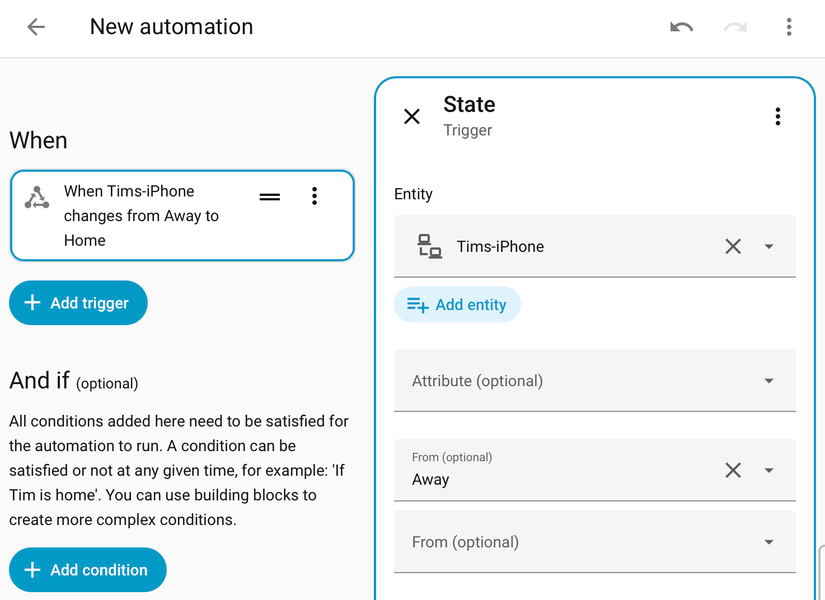The height and width of the screenshot is (600, 825).
Task: Click the Add trigger button
Action: tap(78, 302)
